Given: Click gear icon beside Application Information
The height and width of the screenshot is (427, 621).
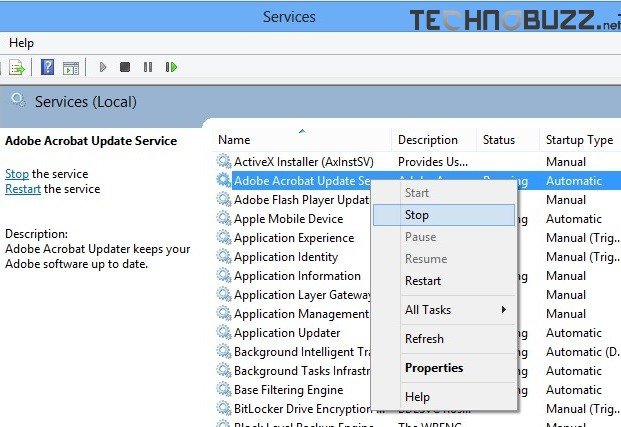Looking at the screenshot, I should pyautogui.click(x=224, y=275).
